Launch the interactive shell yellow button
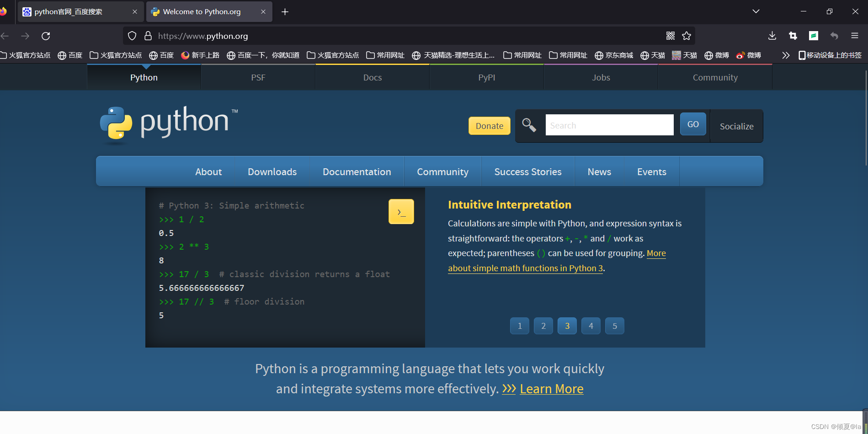 coord(401,211)
